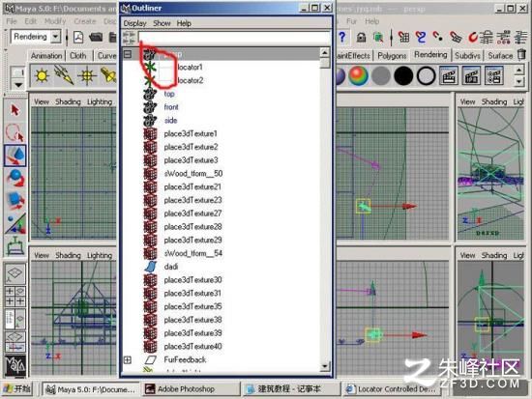Click the red magnet snap icon
The height and width of the screenshot is (399, 532).
tap(473, 38)
